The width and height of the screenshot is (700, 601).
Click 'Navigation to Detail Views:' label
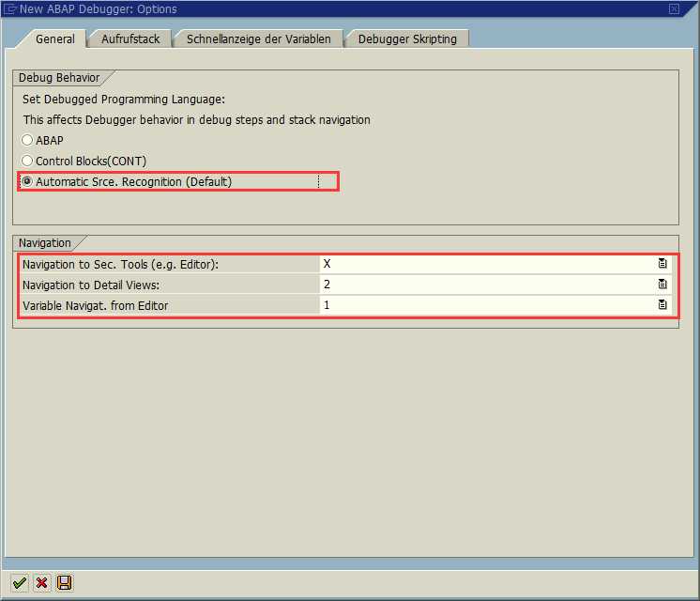click(x=91, y=285)
